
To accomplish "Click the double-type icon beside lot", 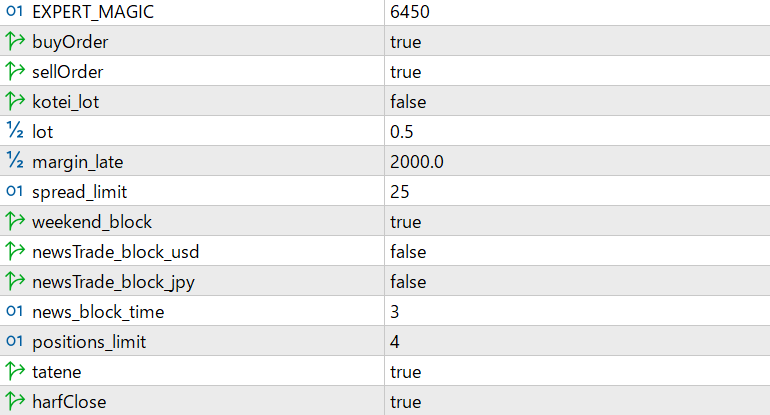I will [x=15, y=132].
